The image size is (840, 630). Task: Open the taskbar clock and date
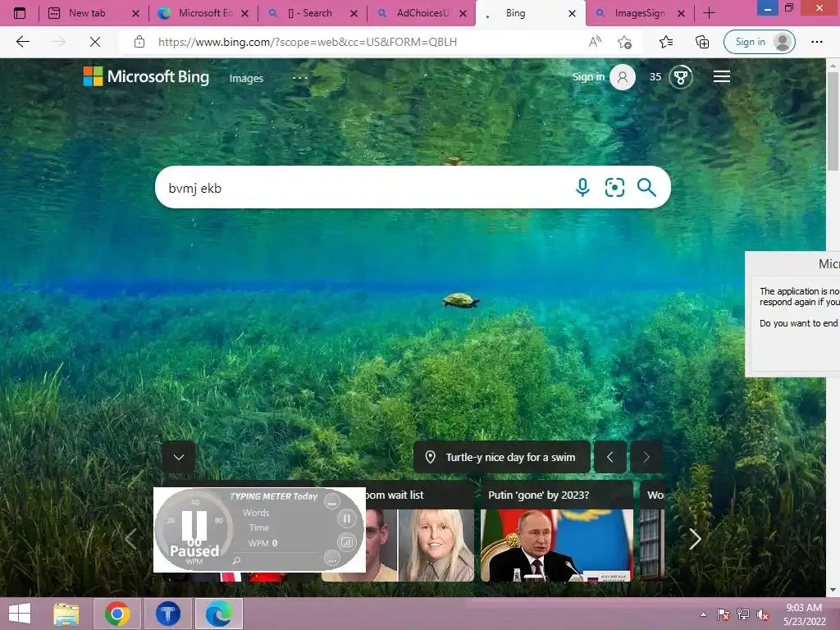[804, 614]
